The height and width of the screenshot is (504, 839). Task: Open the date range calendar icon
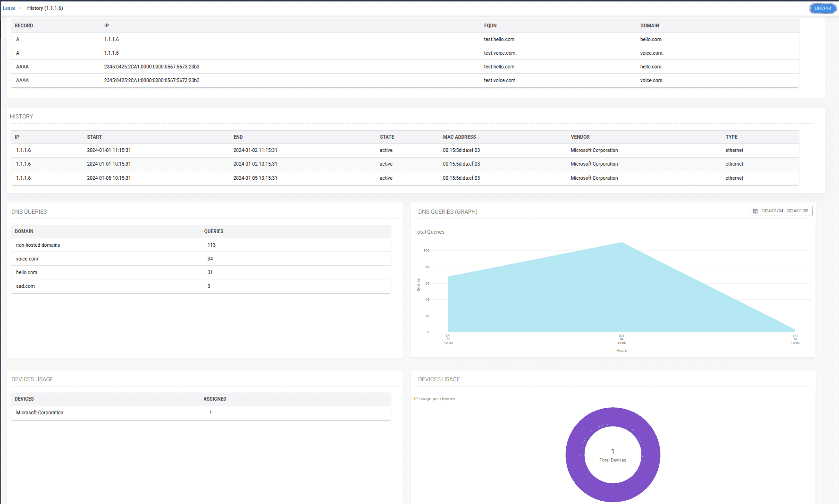(x=756, y=211)
